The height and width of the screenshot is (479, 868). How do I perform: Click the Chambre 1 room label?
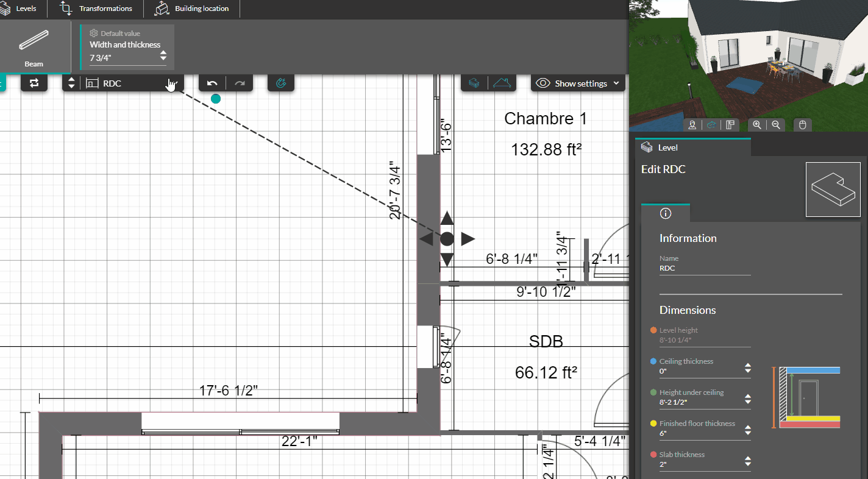[546, 119]
